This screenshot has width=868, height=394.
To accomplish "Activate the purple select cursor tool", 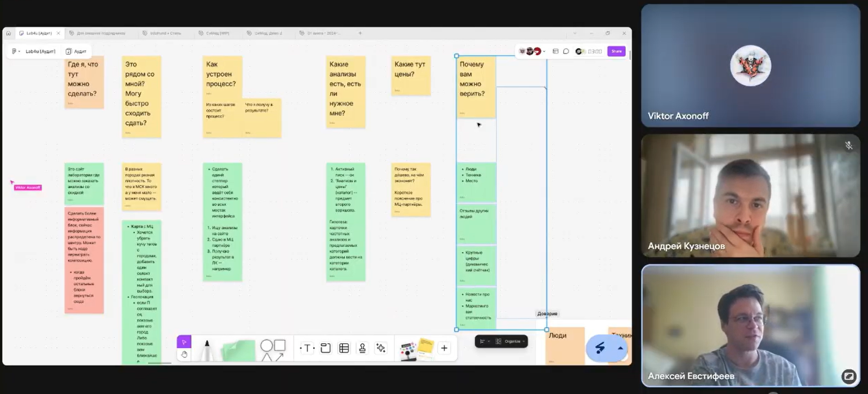I will (x=184, y=342).
